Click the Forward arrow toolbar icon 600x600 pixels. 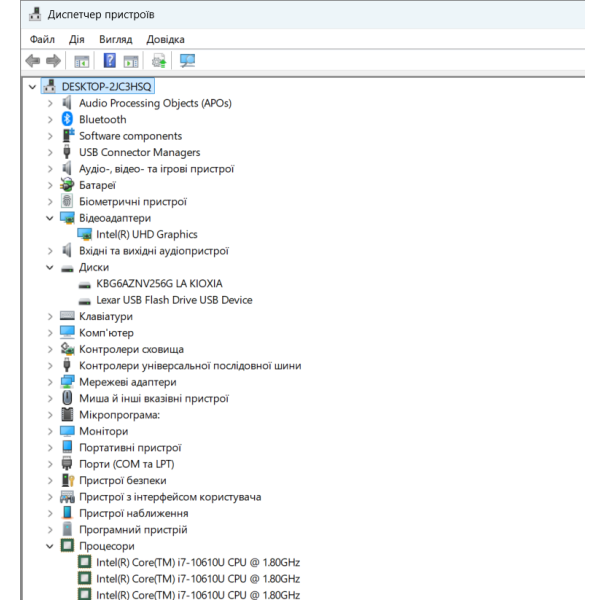click(53, 61)
